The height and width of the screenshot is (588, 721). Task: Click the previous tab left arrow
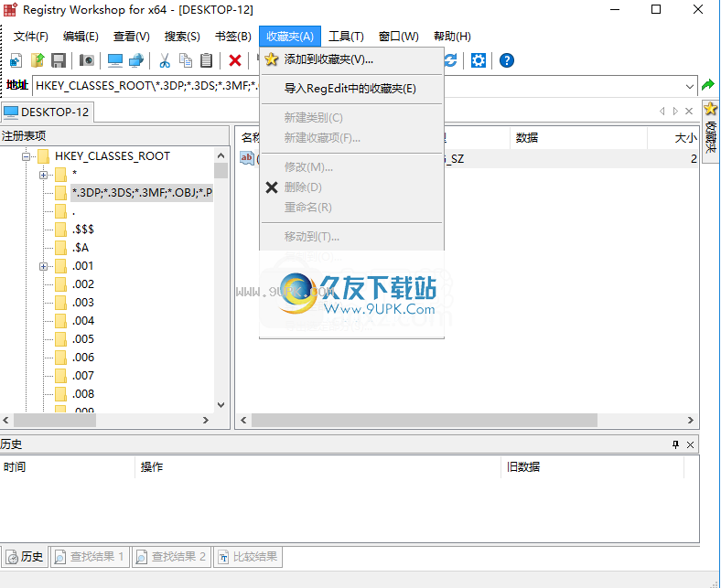[662, 112]
